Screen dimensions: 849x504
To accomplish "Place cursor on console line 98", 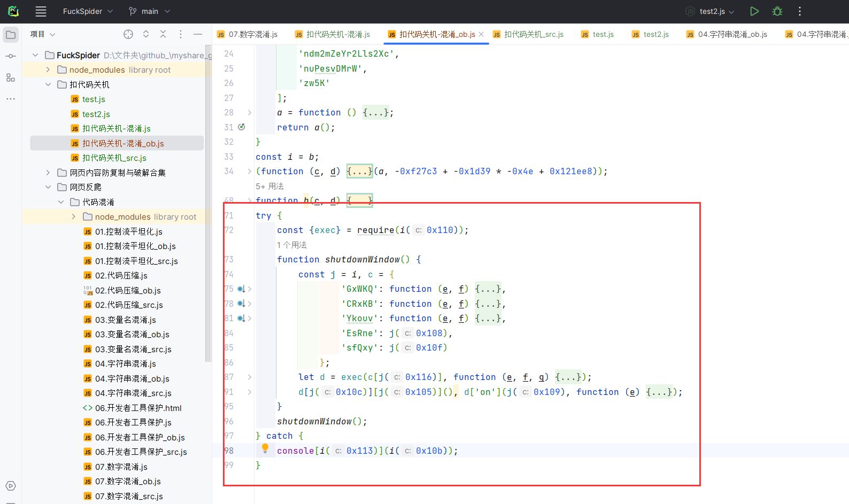I will point(367,451).
